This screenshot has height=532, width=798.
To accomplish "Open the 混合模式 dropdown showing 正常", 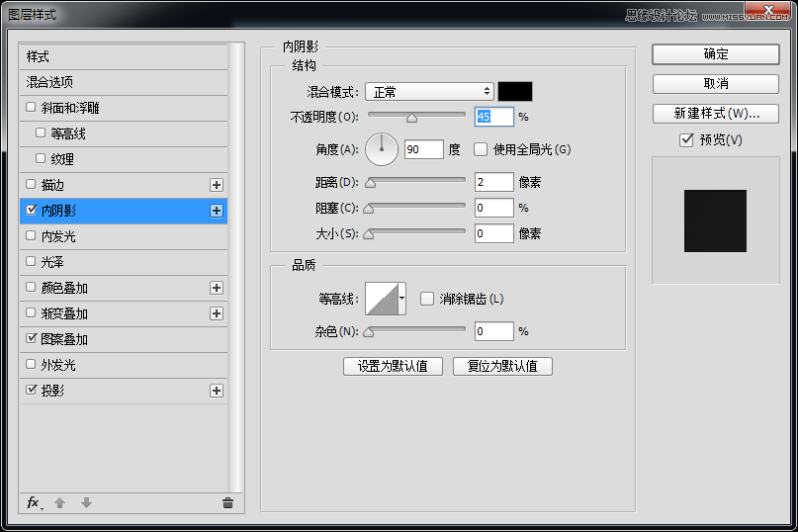I will click(x=429, y=92).
